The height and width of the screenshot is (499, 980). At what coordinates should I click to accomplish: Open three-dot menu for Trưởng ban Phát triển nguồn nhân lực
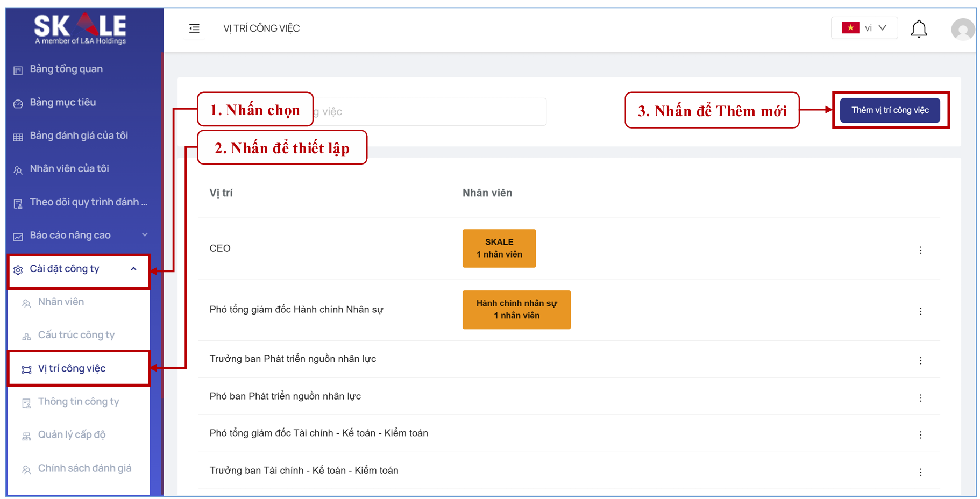click(920, 360)
